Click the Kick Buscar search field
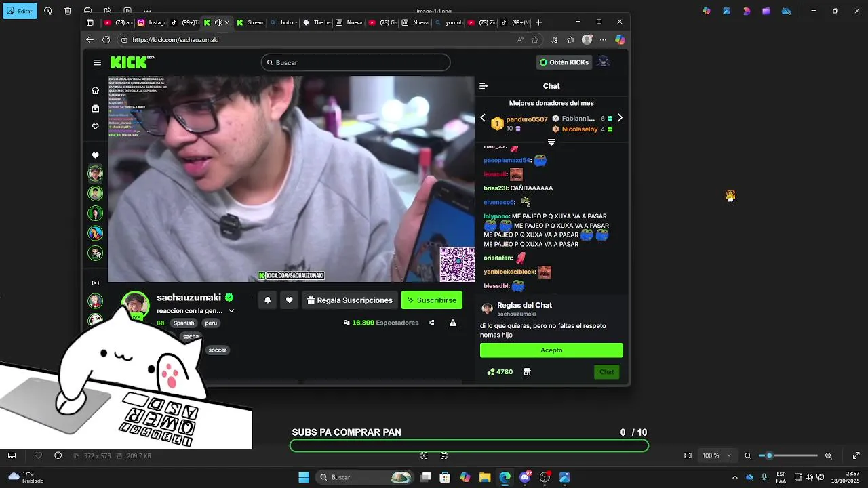Viewport: 868px width, 488px height. [x=355, y=62]
